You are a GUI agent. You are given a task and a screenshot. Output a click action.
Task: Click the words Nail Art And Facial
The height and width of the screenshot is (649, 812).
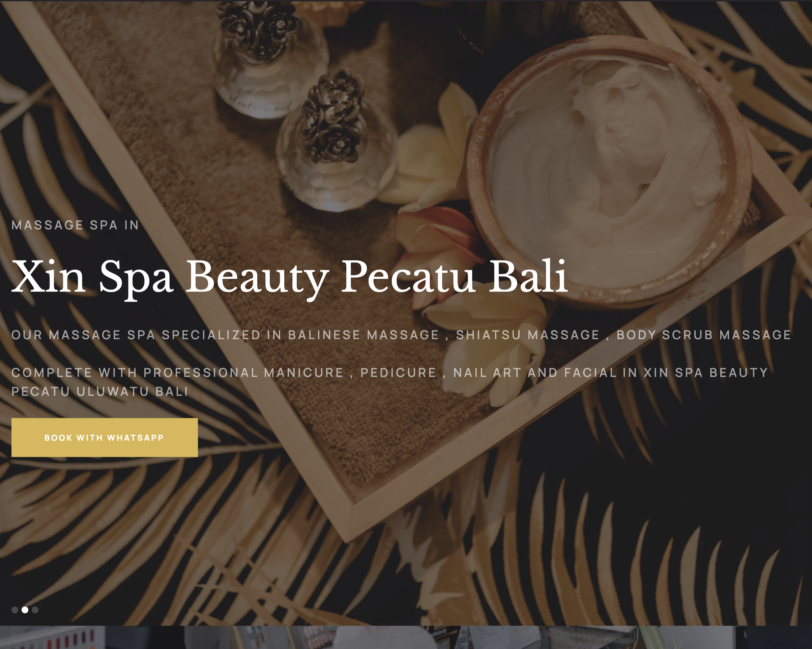point(535,372)
